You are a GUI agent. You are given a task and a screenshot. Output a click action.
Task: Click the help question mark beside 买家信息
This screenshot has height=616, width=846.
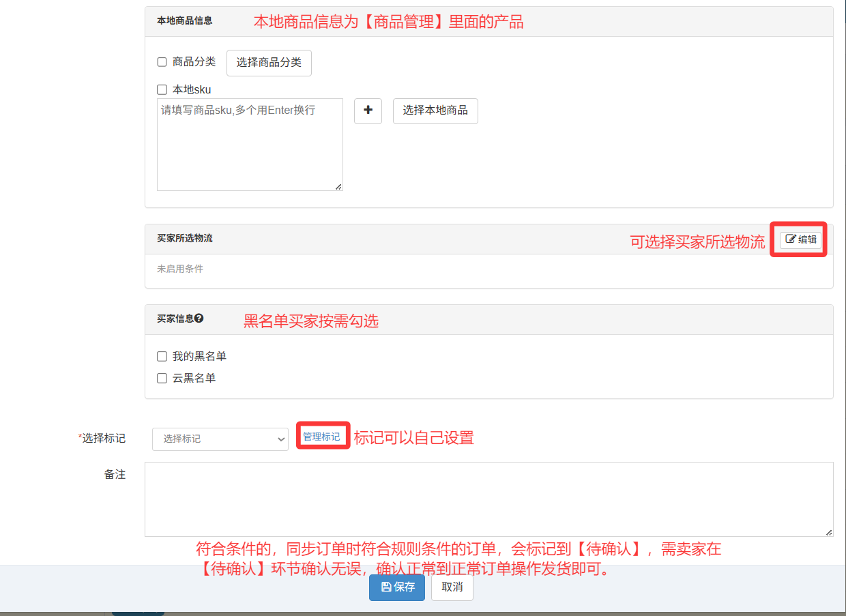point(199,319)
